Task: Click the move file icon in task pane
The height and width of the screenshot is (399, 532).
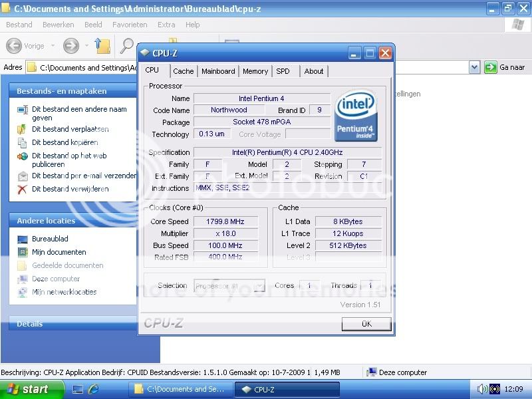Action: point(22,129)
